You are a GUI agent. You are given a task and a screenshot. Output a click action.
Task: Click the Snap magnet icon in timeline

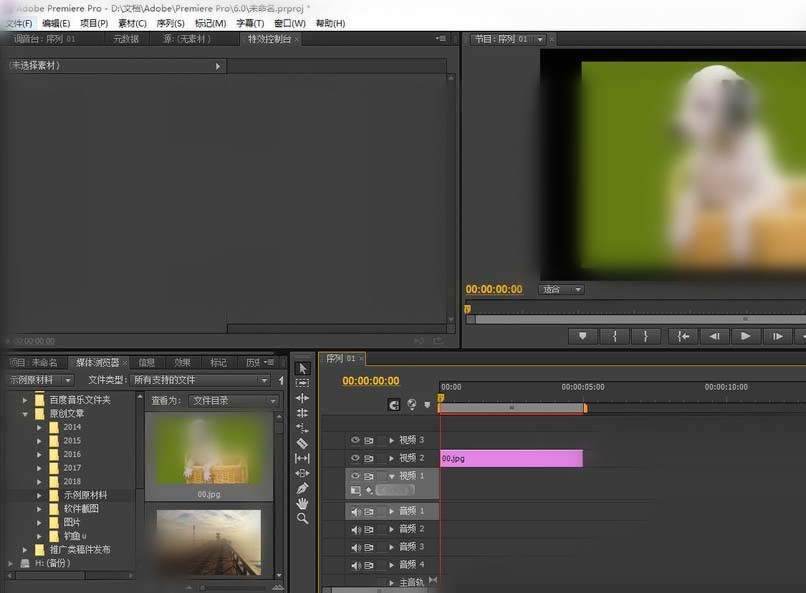393,405
